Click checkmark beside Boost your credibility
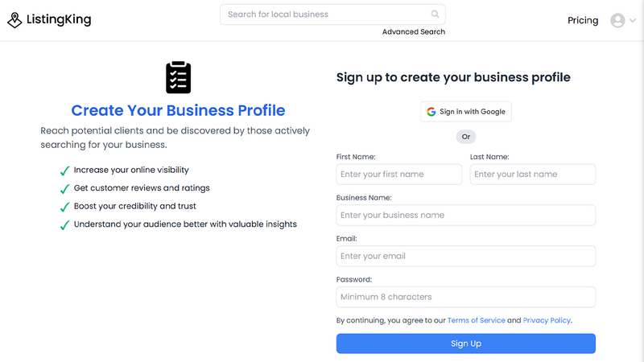This screenshot has height=362, width=644. (64, 207)
